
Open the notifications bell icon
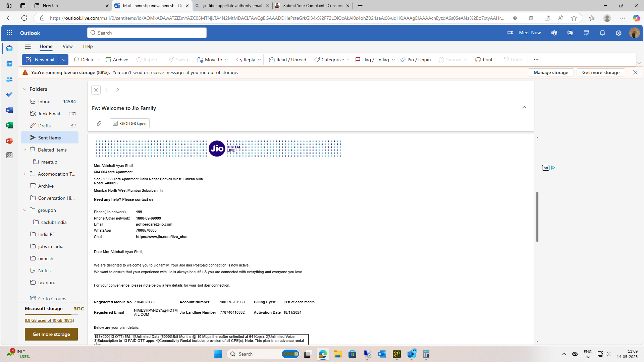(x=602, y=33)
